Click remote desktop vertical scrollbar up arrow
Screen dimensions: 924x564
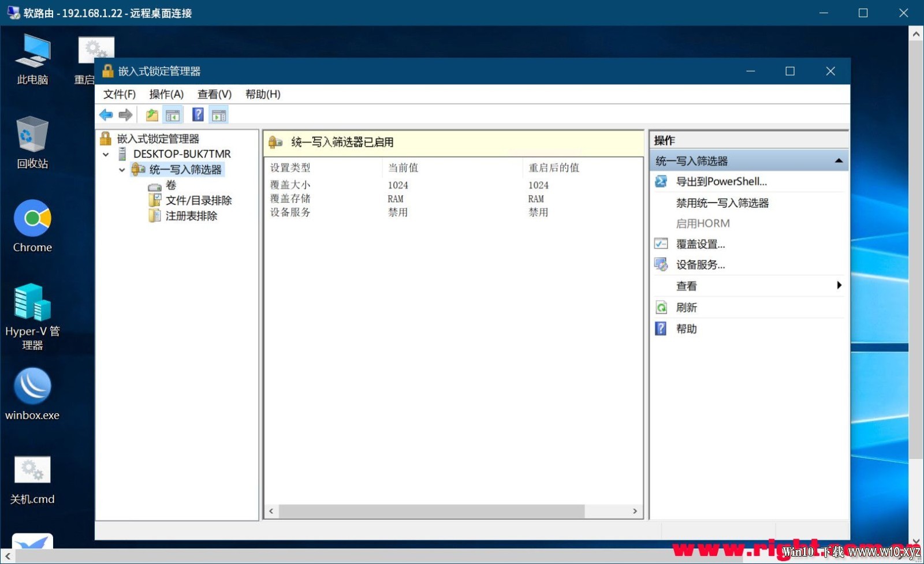coord(916,35)
